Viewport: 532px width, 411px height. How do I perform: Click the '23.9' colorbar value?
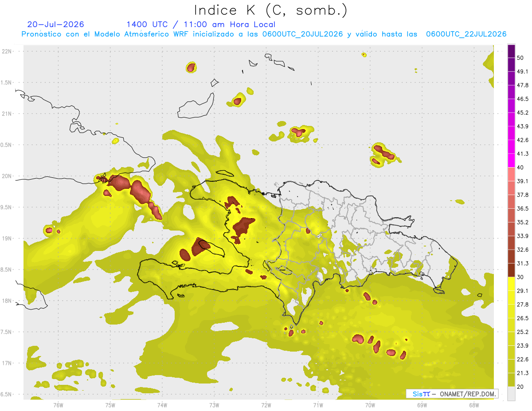pyautogui.click(x=523, y=346)
